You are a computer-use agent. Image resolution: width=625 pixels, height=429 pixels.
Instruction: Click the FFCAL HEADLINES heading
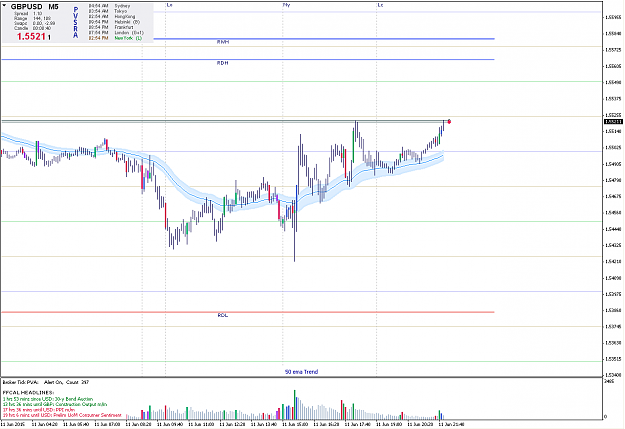coord(28,393)
